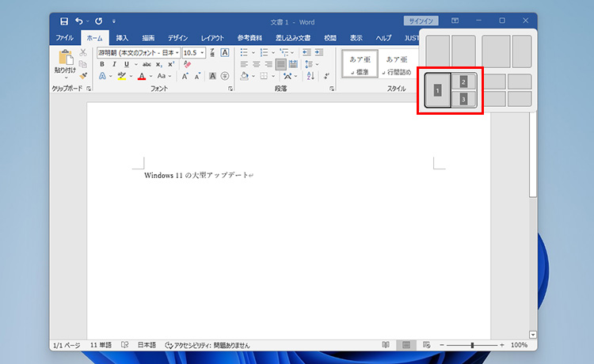Screen dimensions: 594x364
Task: Toggle Strikethrough (abc) formatting
Action: [x=147, y=64]
